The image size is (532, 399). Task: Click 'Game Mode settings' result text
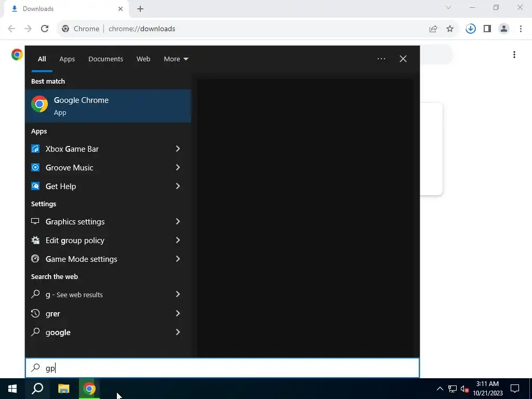[82, 259]
